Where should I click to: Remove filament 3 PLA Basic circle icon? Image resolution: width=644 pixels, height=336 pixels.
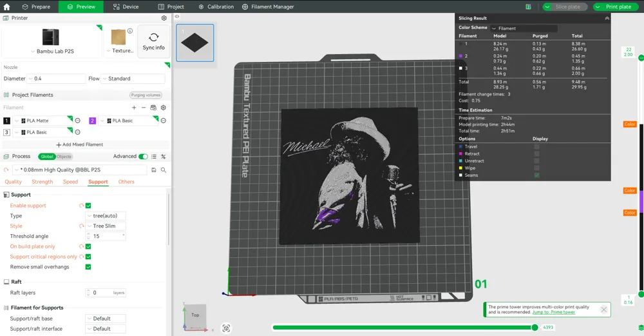(x=78, y=132)
